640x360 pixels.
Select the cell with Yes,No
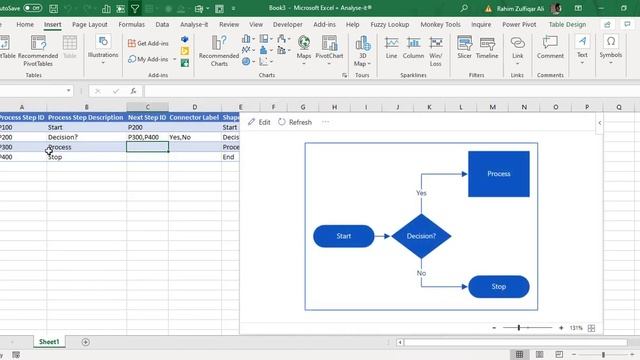195,137
